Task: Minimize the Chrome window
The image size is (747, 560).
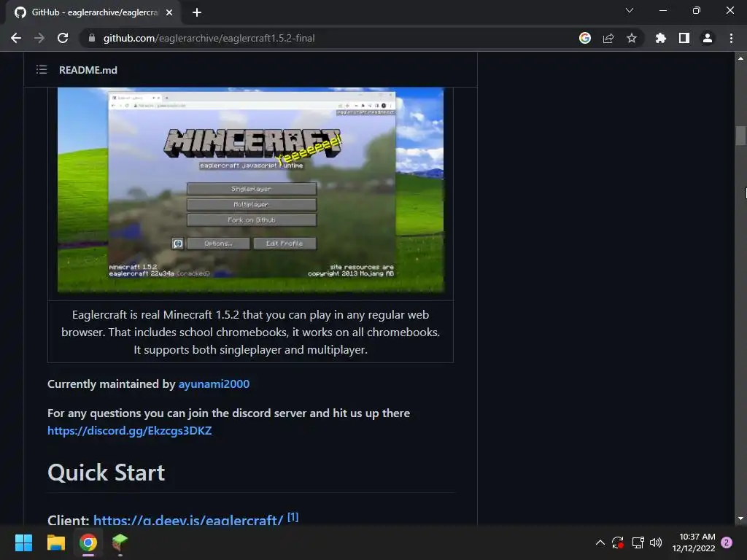Action: (663, 10)
